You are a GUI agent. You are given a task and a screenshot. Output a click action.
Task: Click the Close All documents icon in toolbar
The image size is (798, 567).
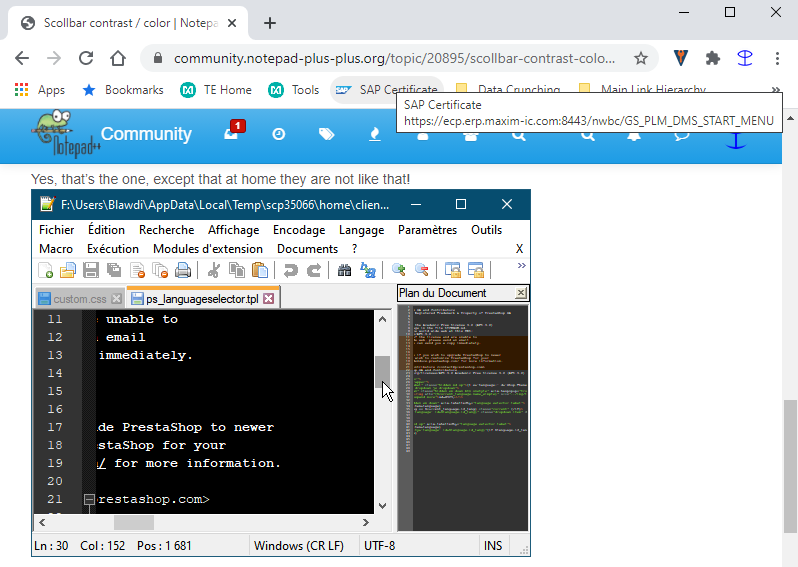(160, 270)
